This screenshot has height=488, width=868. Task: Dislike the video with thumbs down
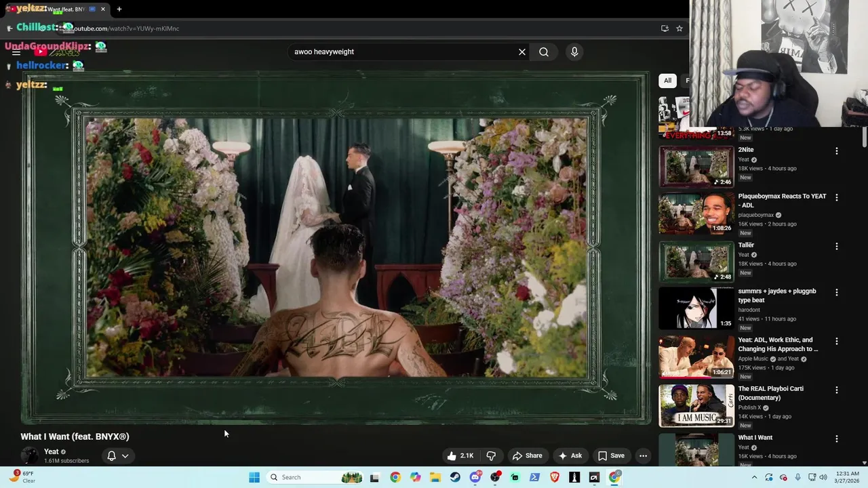pyautogui.click(x=491, y=455)
